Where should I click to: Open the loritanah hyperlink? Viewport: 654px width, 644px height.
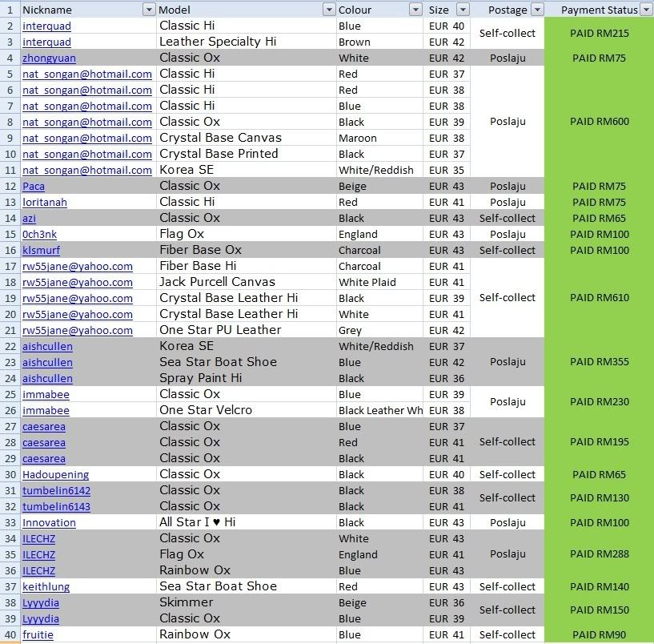click(44, 202)
